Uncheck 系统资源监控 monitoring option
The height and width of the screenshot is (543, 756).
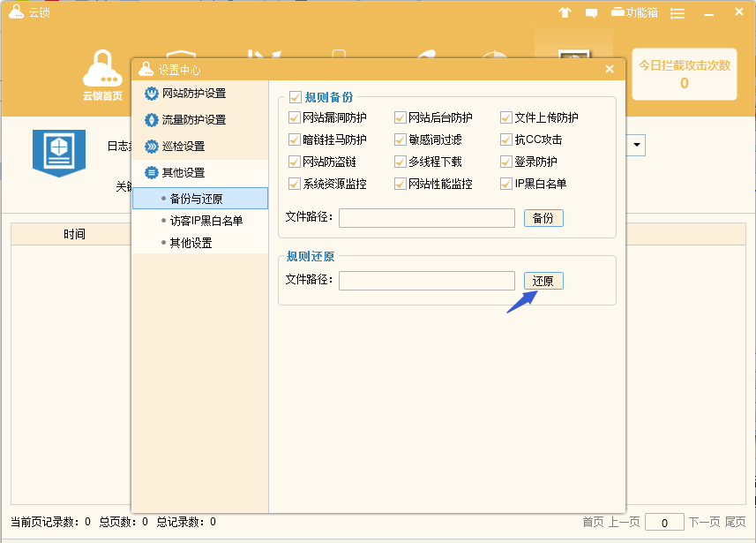[x=296, y=184]
